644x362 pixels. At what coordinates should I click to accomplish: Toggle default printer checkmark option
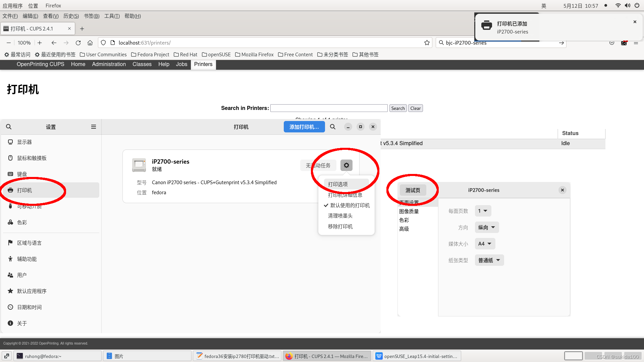click(346, 205)
